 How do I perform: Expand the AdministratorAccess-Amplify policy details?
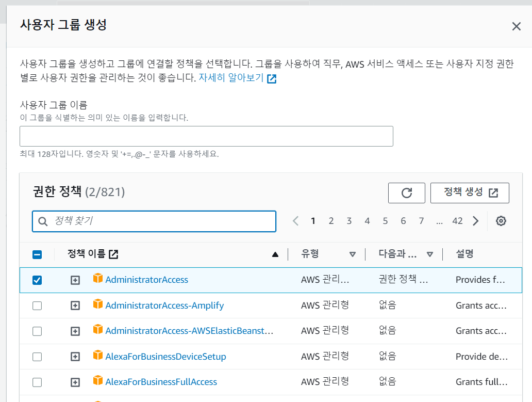point(75,305)
